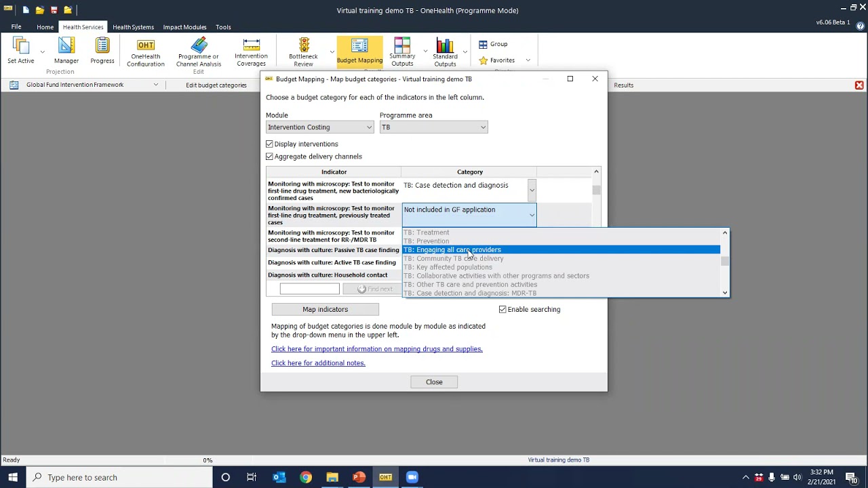Open the Progress tool
The image size is (868, 488).
(x=102, y=51)
